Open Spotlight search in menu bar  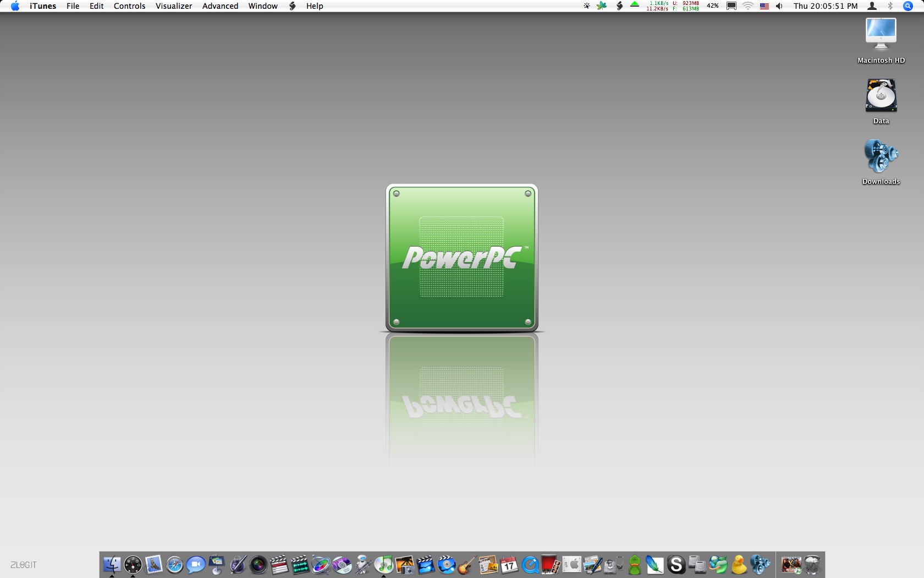(908, 6)
